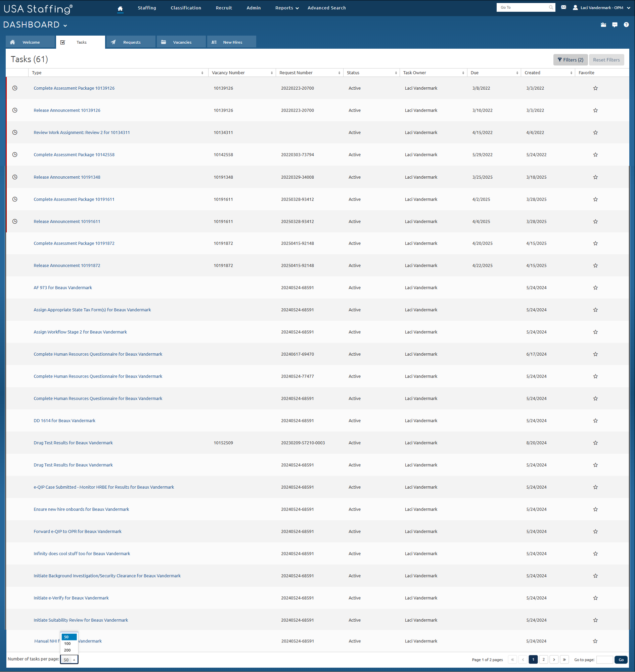Open the Staffing menu
635x672 pixels.
(x=147, y=8)
